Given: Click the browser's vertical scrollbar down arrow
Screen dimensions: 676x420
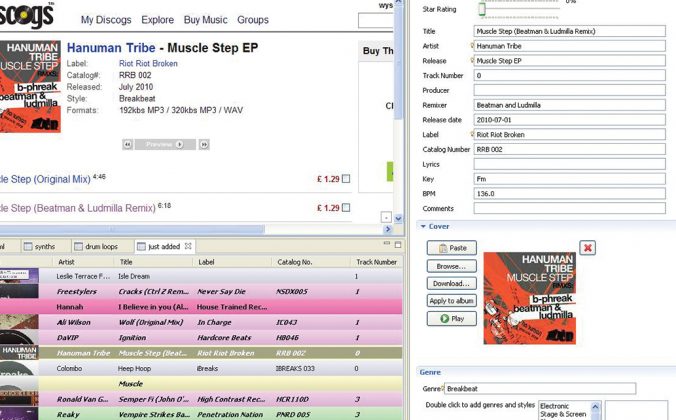Looking at the screenshot, I should coord(387,217).
